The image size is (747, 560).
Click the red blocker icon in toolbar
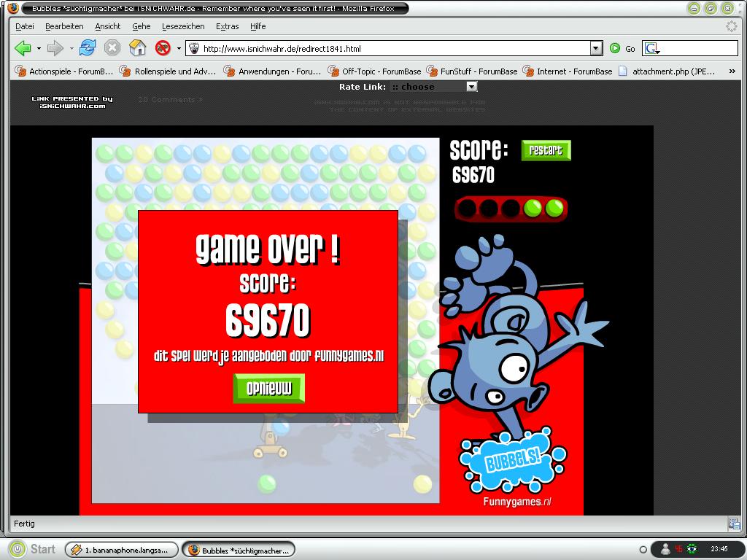click(163, 48)
